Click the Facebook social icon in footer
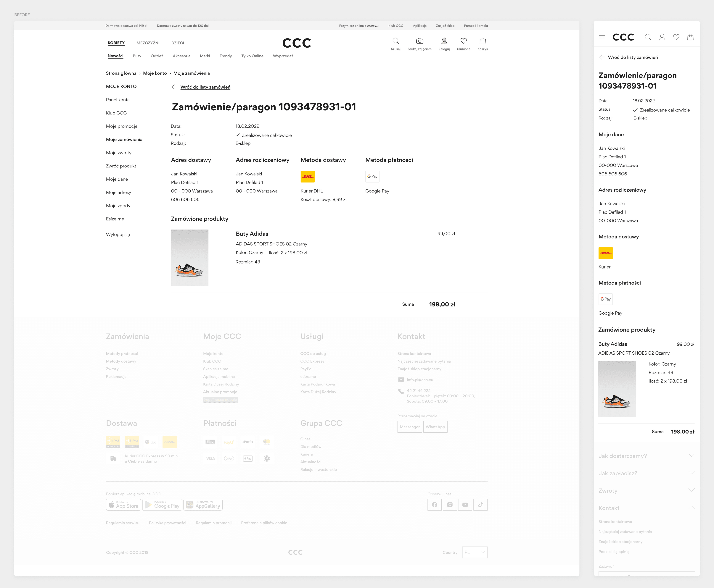 click(x=434, y=505)
